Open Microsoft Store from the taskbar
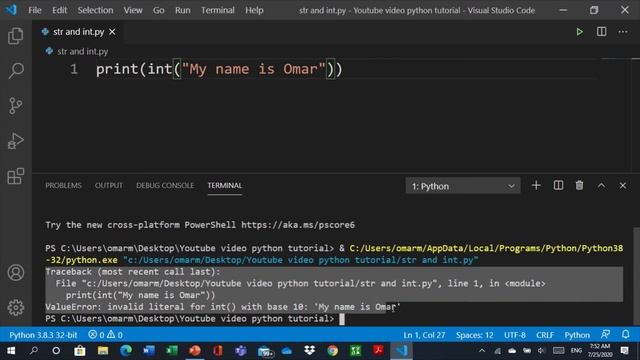Viewport: 640px width, 360px height. tap(80, 351)
